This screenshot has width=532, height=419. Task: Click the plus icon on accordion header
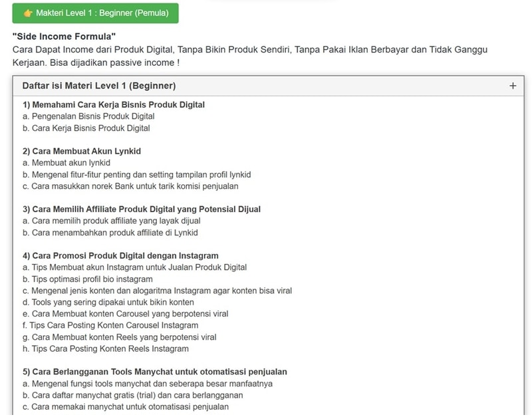pyautogui.click(x=512, y=86)
